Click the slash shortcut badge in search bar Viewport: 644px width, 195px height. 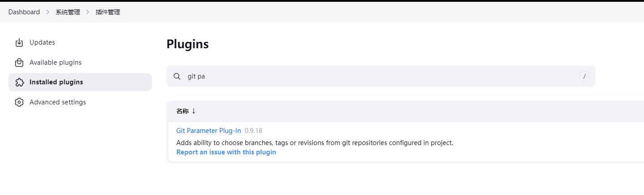coord(584,76)
